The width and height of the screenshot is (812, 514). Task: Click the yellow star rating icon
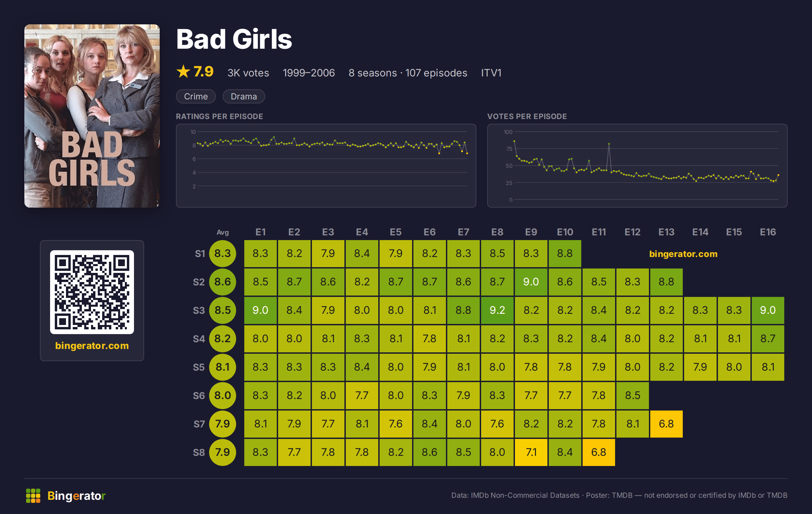coord(183,72)
